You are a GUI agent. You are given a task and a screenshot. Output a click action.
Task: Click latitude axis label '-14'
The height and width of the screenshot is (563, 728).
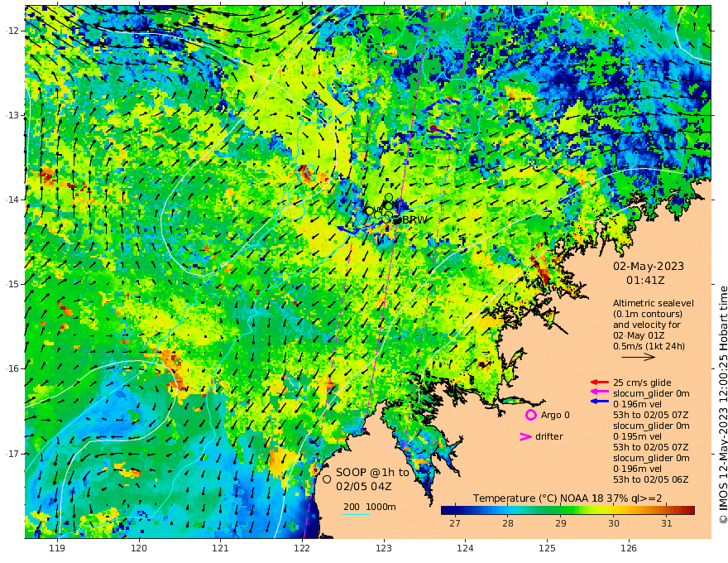tap(12, 200)
